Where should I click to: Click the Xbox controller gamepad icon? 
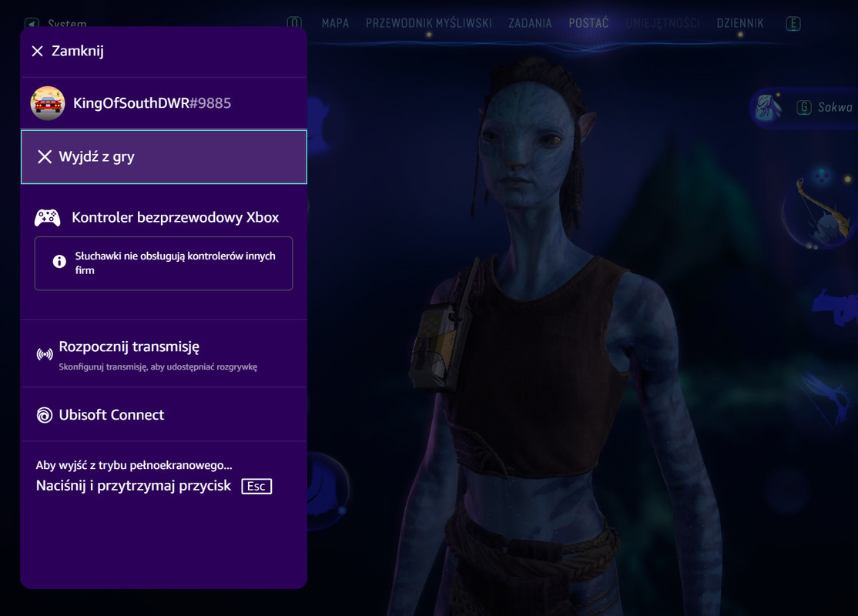coord(48,218)
